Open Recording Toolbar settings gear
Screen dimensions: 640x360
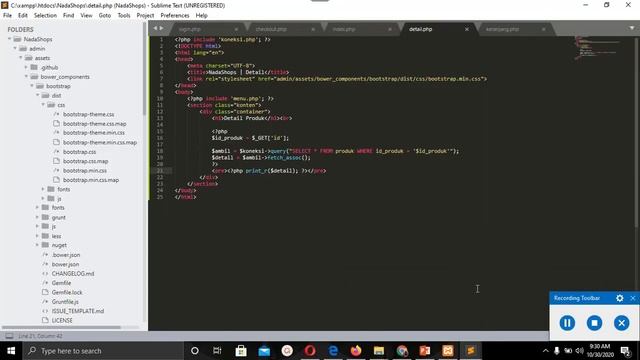(x=620, y=298)
